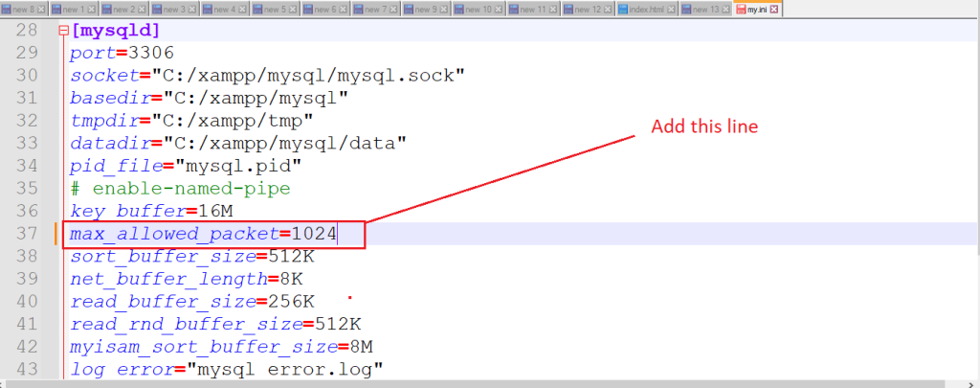This screenshot has width=980, height=388.
Task: Click the my.ini tab file icon
Action: tap(740, 9)
